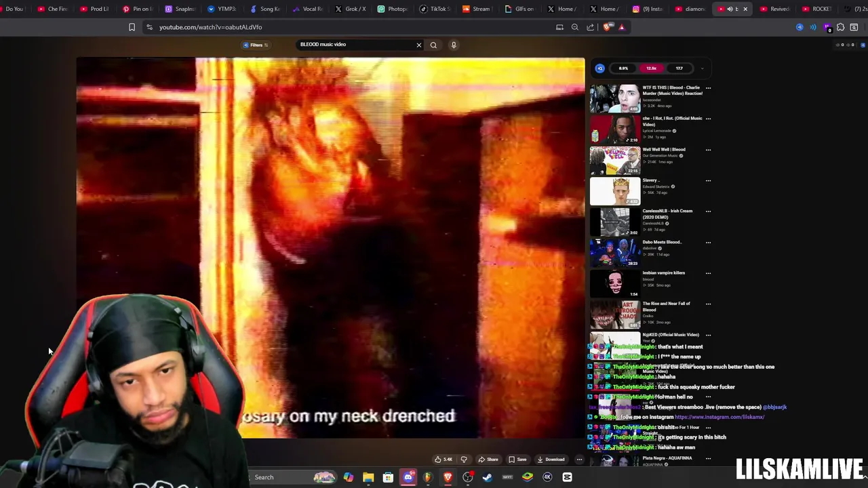Switch to the TikTok browser tab
Image resolution: width=868 pixels, height=488 pixels.
click(x=435, y=9)
